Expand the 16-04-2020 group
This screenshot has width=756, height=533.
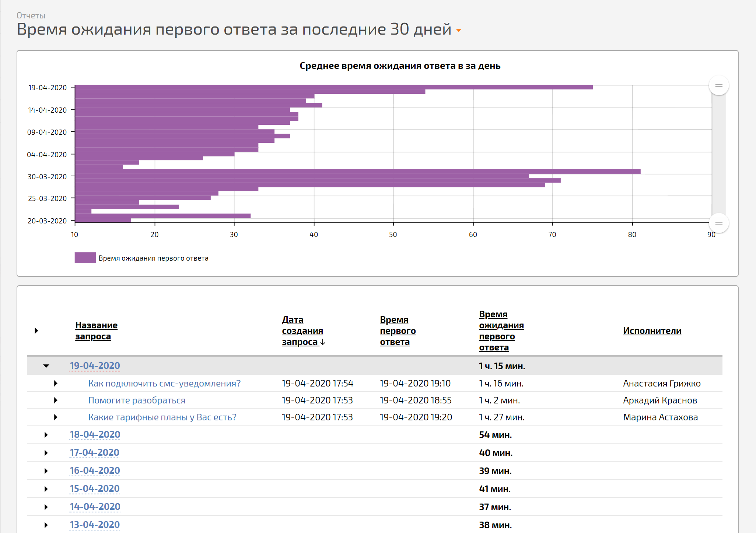(x=46, y=471)
